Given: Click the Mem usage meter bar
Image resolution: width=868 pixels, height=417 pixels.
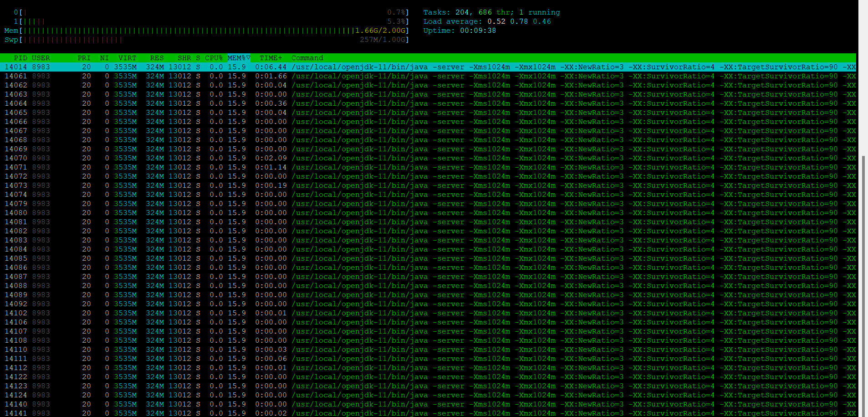Looking at the screenshot, I should pyautogui.click(x=207, y=31).
